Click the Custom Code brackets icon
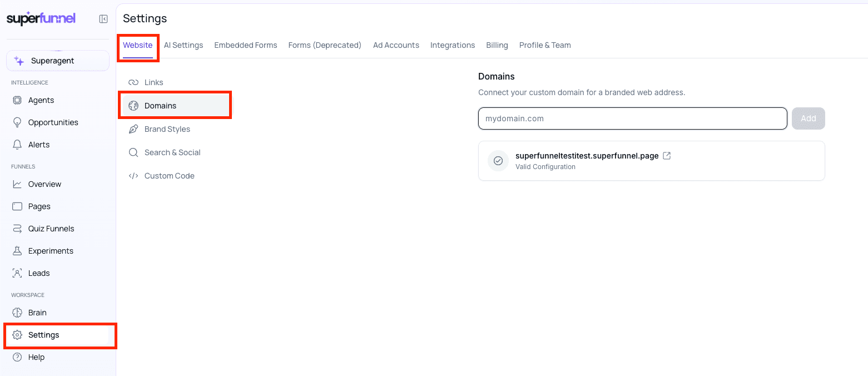The width and height of the screenshot is (868, 376). point(133,176)
